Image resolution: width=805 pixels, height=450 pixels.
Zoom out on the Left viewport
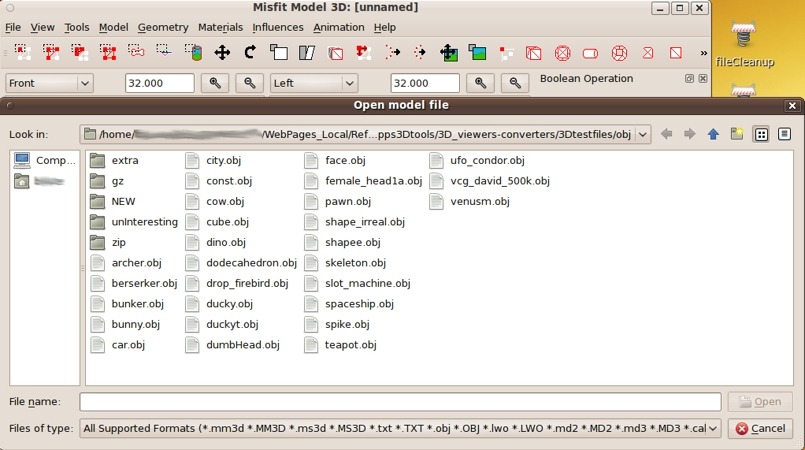pyautogui.click(x=515, y=83)
